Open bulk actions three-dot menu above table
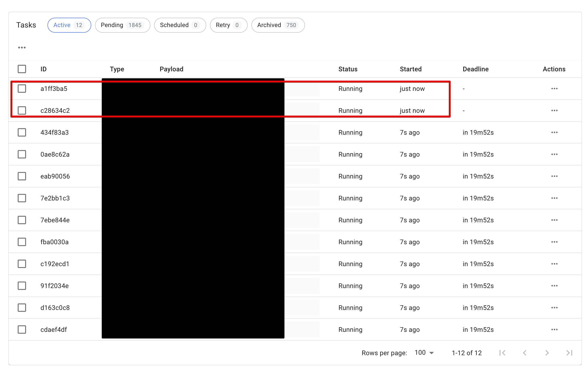This screenshot has width=588, height=371. point(22,47)
